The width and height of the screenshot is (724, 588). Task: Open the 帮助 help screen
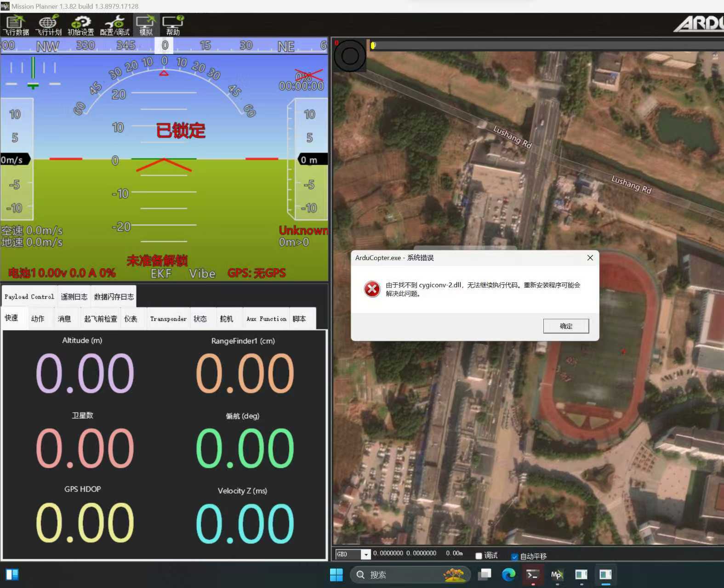coord(173,25)
